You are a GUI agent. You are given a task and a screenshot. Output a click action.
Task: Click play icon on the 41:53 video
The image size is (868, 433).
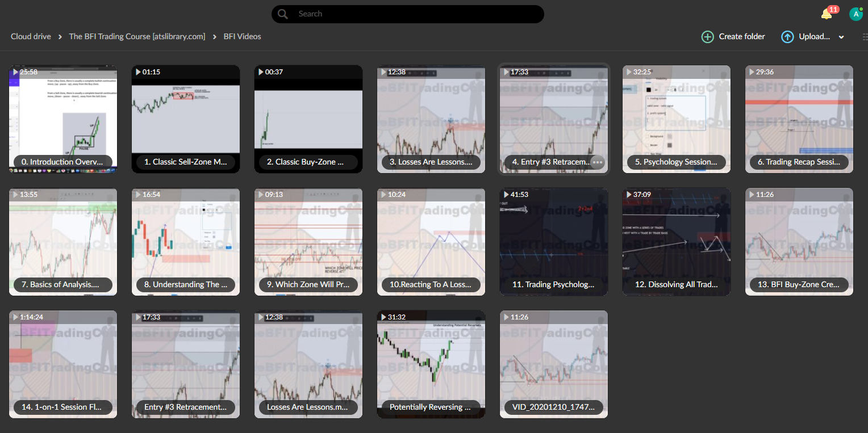point(506,195)
